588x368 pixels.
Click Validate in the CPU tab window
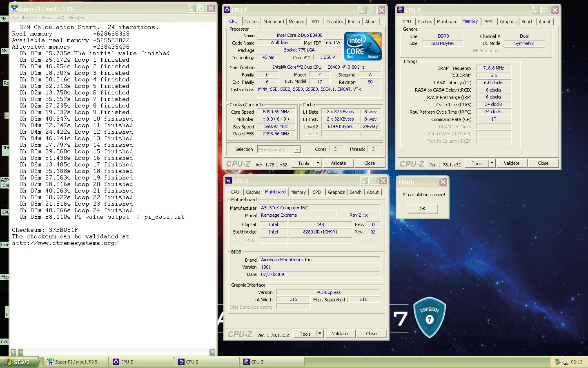click(338, 163)
